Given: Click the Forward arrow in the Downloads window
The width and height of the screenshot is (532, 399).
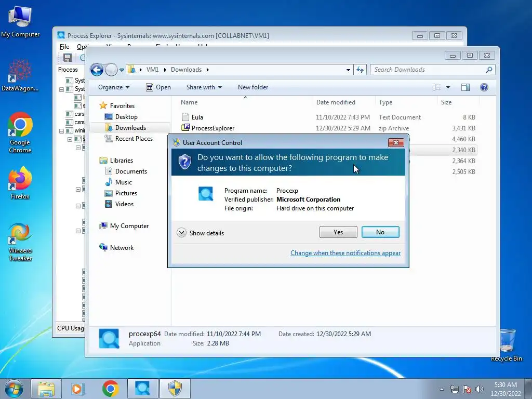Looking at the screenshot, I should tap(111, 70).
